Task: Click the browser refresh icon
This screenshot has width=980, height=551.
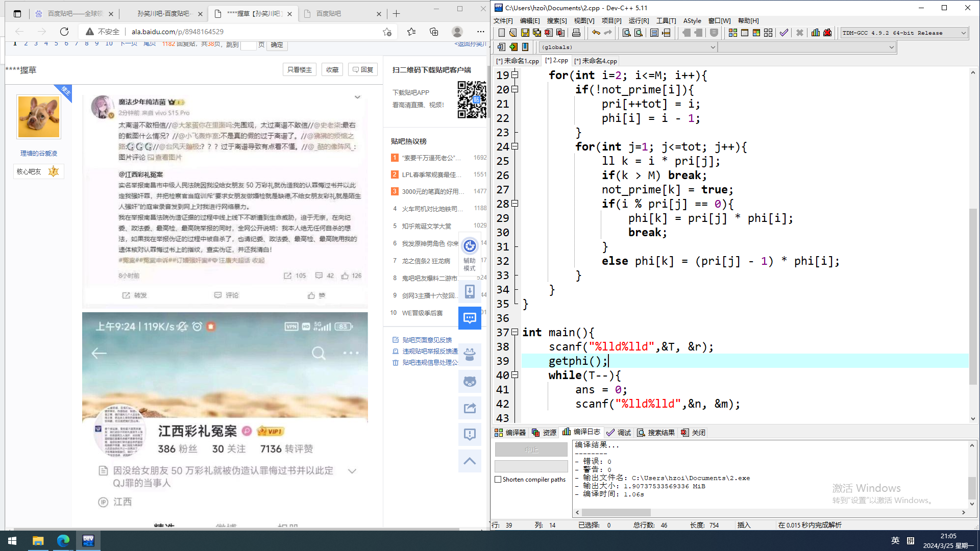Action: [x=64, y=32]
